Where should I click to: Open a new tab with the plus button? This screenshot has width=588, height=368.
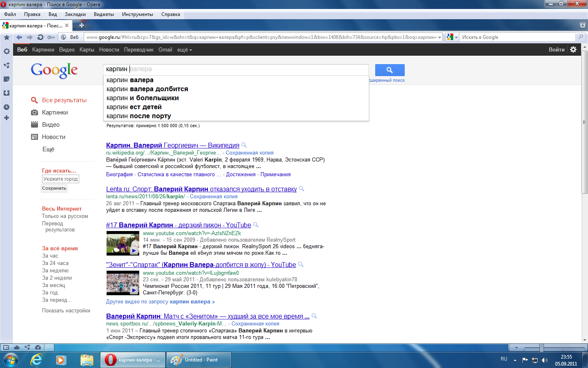tap(82, 25)
